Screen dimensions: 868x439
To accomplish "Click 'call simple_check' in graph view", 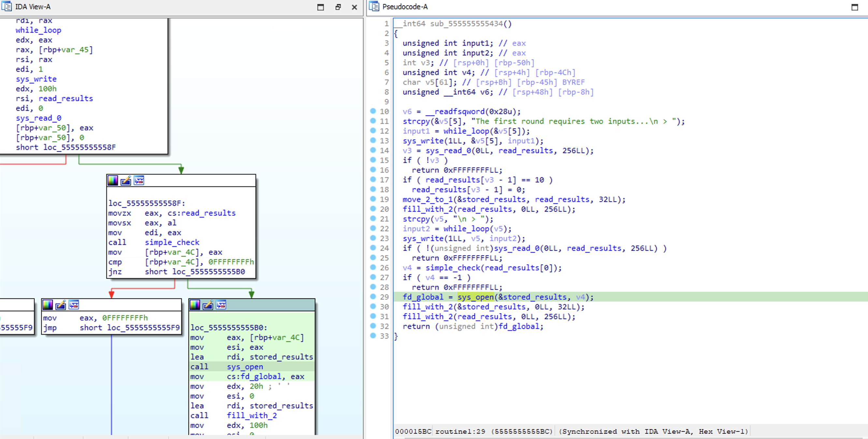I will [154, 242].
